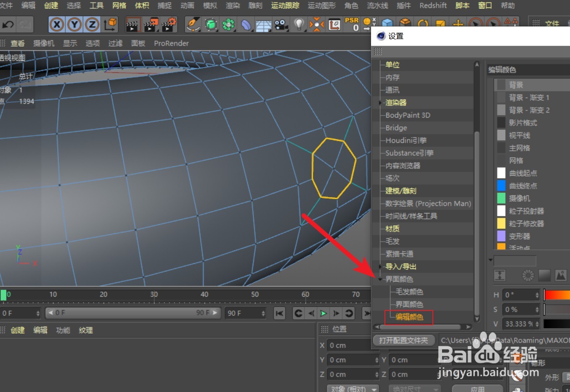Screen dimensions: 570x392
Task: Open the 编辑 menu in menu bar
Action: point(29,5)
